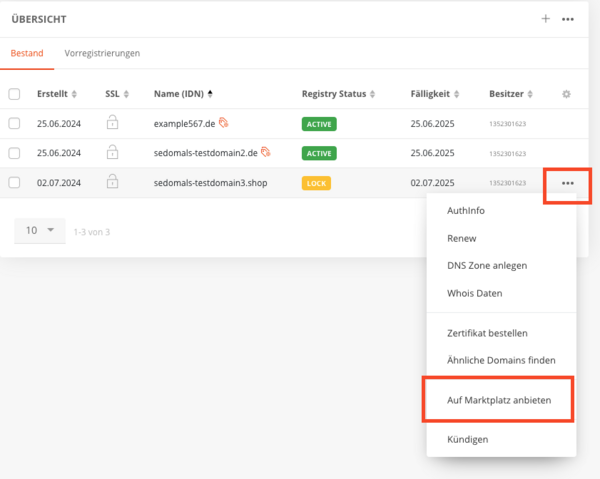Switch to the Bestand tab

pos(27,53)
